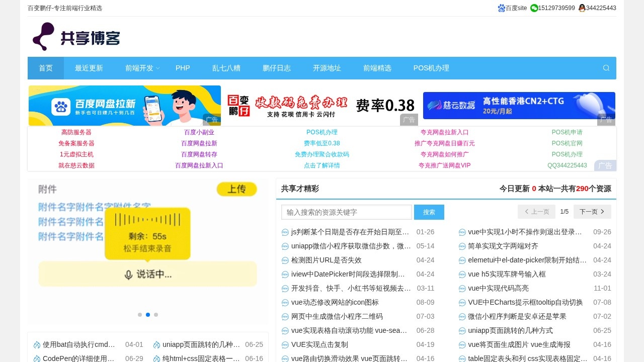Open the 百度小副业 ad link
The width and height of the screenshot is (644, 362).
pos(199,132)
